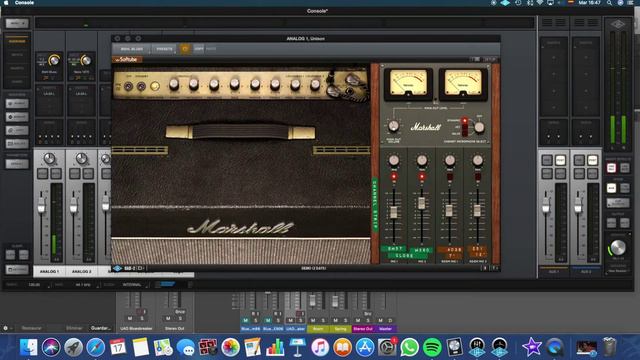Image resolution: width=640 pixels, height=360 pixels.
Task: Click the MIC 2 pan knob
Action: 422,160
